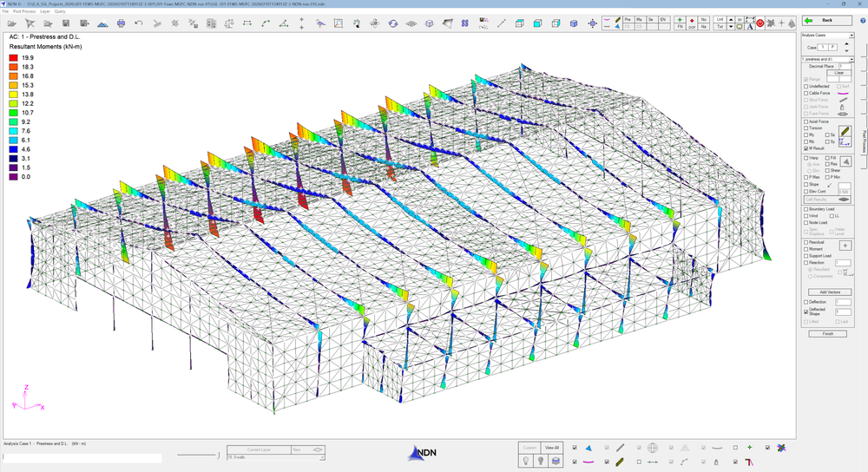Click the open file folder icon
Viewport: 868px width, 472px height.
pos(11,23)
